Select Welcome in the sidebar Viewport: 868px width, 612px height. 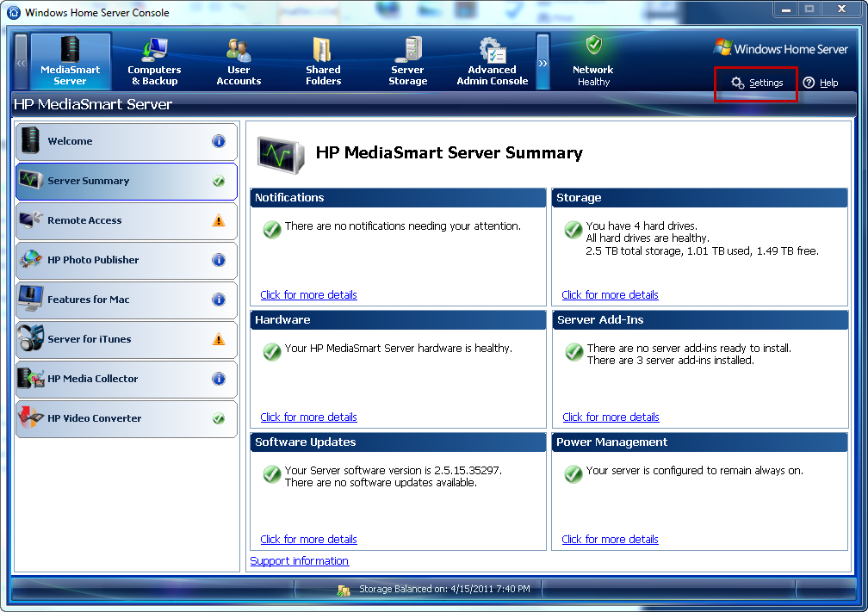coord(127,142)
